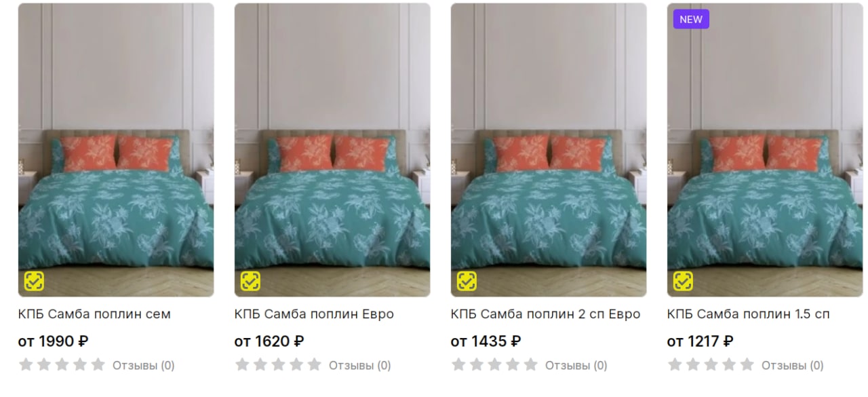This screenshot has width=868, height=397.
Task: Click yellow badge icon on КПБ Самба поплин сем
Action: (34, 281)
